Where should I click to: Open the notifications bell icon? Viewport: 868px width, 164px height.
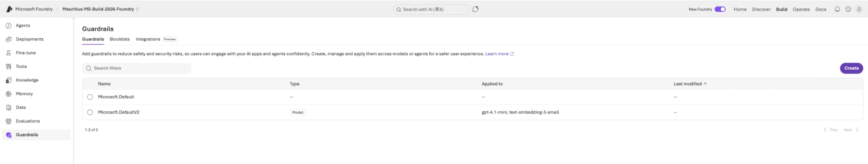tap(837, 9)
